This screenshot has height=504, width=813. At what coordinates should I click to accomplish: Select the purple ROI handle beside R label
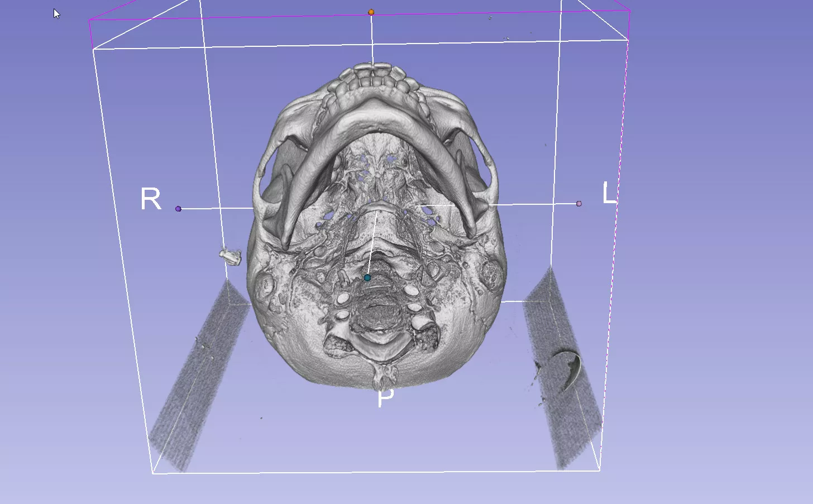(178, 209)
